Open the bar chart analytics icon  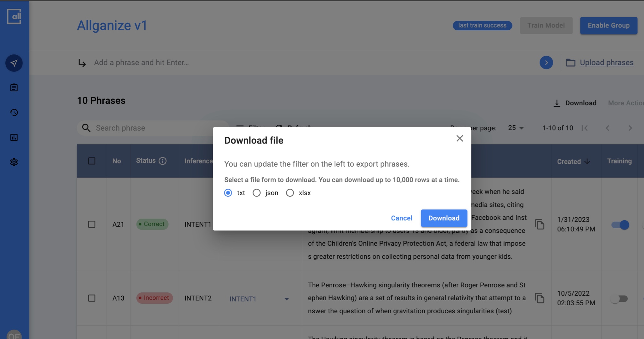(x=14, y=137)
